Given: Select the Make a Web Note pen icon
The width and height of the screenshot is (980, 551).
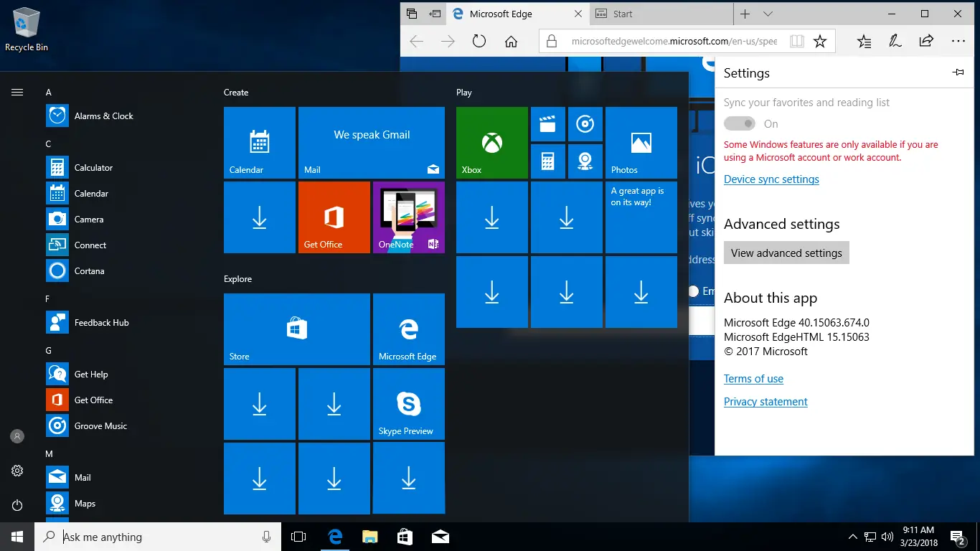Looking at the screenshot, I should [x=895, y=41].
